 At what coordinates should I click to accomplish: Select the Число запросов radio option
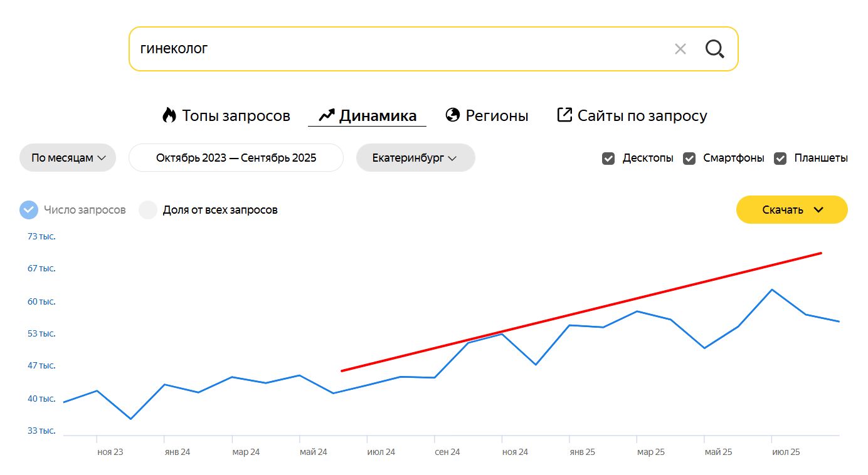[x=29, y=210]
